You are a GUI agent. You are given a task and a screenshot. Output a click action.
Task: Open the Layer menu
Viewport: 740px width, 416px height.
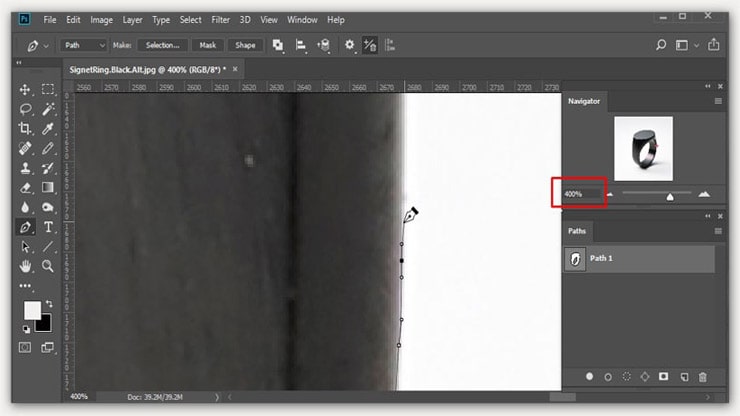[132, 20]
